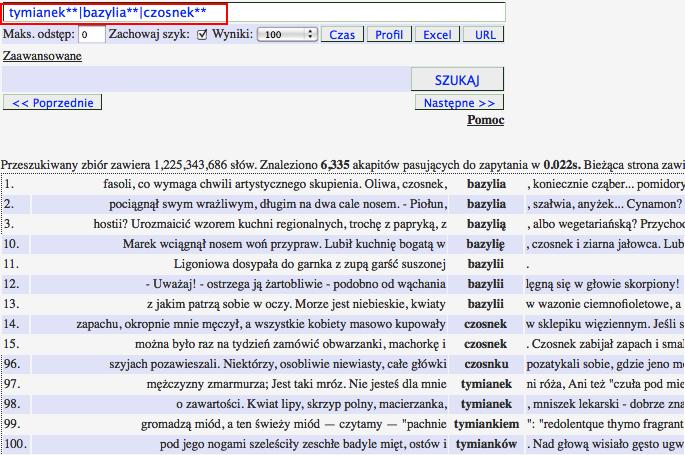The image size is (685, 455).
Task: Click the result number 100.
Action: (x=15, y=444)
